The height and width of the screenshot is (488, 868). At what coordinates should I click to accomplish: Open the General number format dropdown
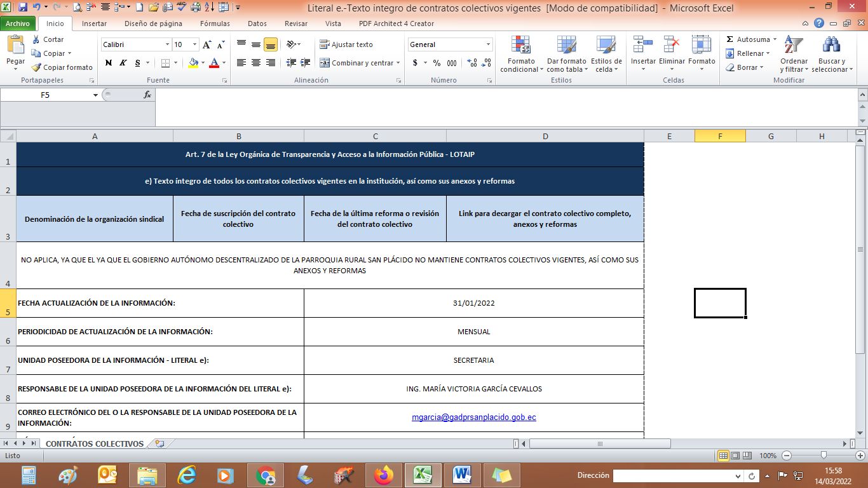(488, 44)
